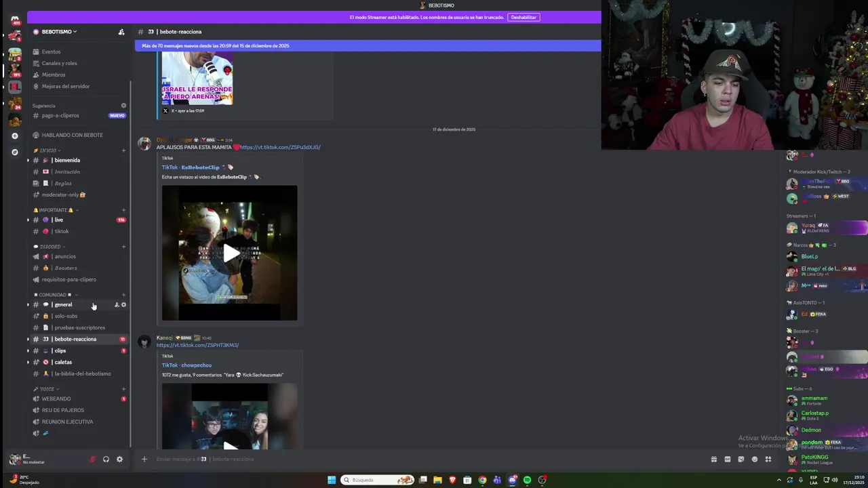
Task: Open the emoji picker icon
Action: (x=755, y=459)
